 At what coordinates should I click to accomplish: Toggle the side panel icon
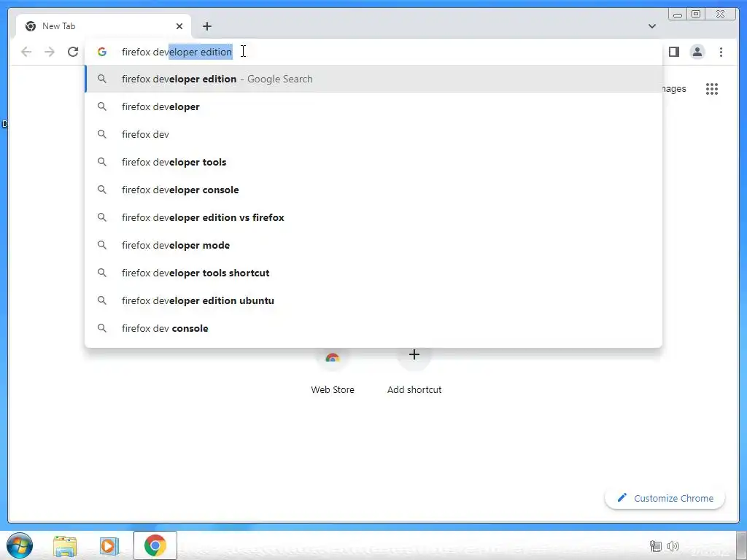[x=673, y=52]
